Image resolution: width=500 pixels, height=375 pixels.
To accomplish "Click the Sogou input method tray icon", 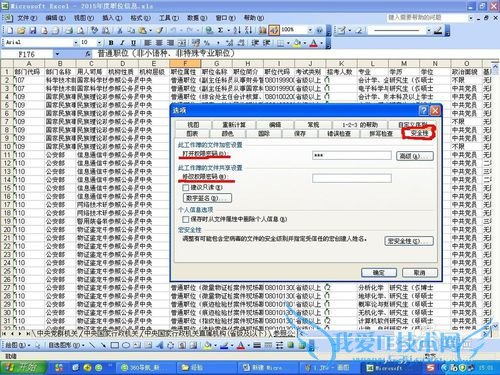I will tap(431, 368).
